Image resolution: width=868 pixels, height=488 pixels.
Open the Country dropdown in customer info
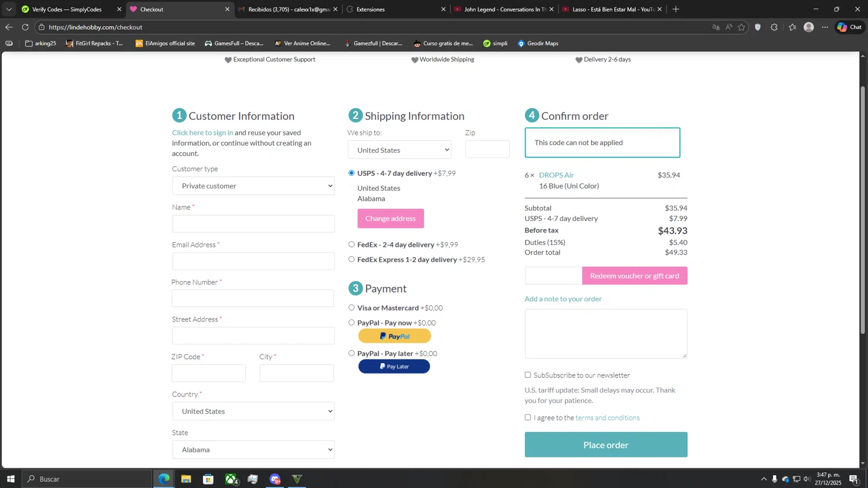(253, 411)
